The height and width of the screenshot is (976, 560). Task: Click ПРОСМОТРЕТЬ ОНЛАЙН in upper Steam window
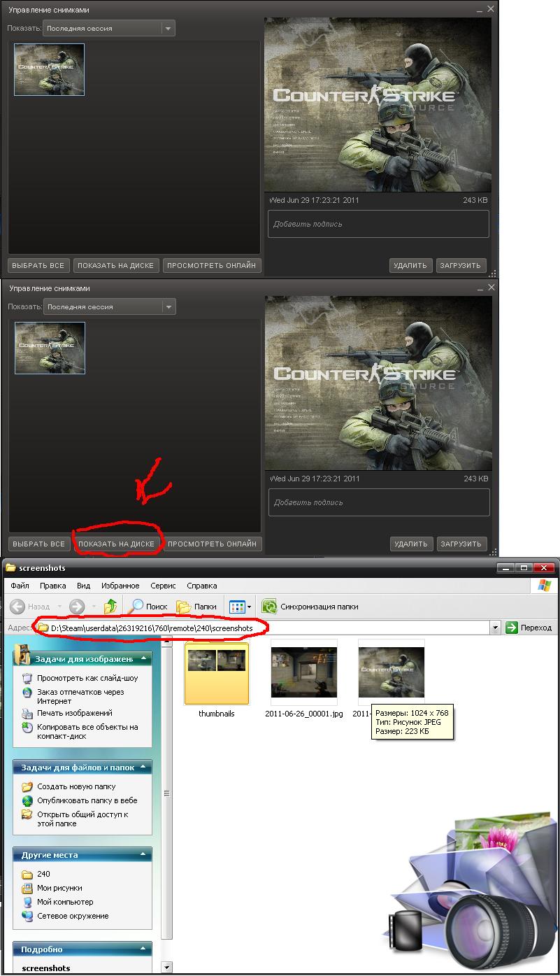[212, 265]
